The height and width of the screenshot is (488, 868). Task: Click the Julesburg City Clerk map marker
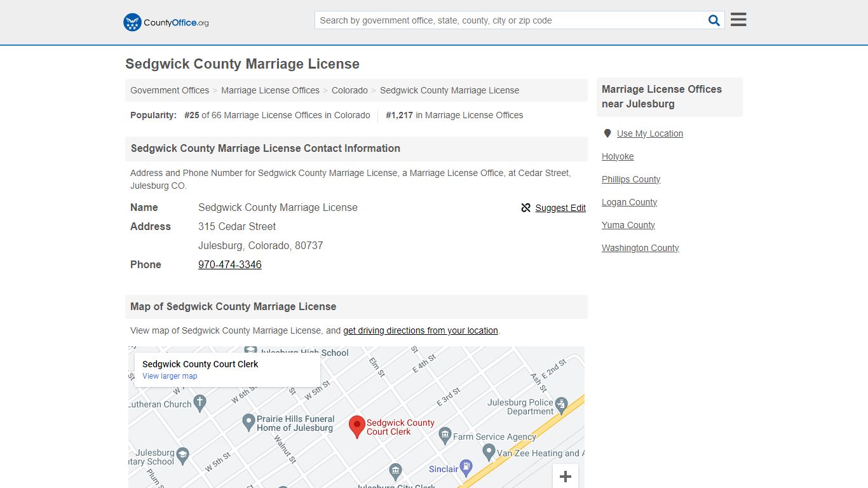click(395, 471)
